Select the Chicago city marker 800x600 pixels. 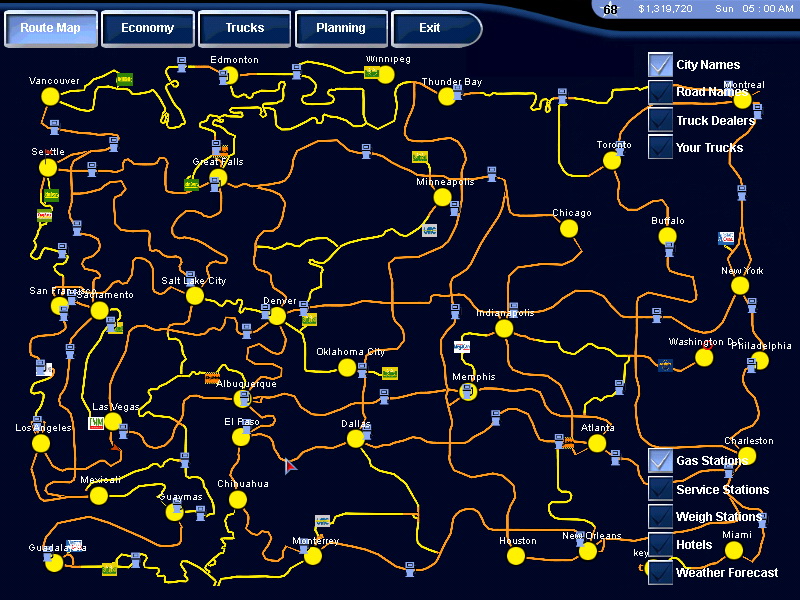click(569, 229)
